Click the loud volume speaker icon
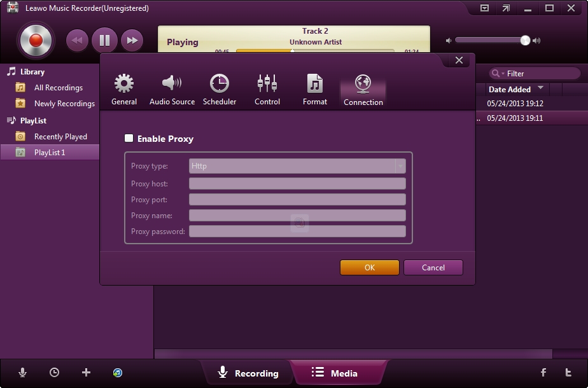The height and width of the screenshot is (388, 588). [536, 41]
